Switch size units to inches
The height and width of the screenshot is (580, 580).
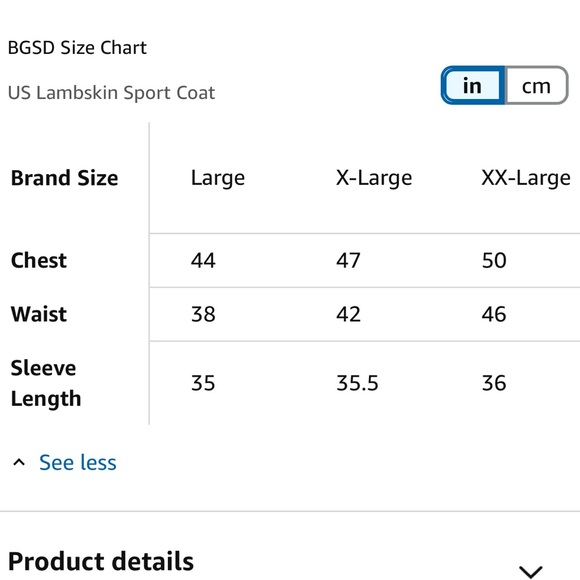click(x=473, y=85)
